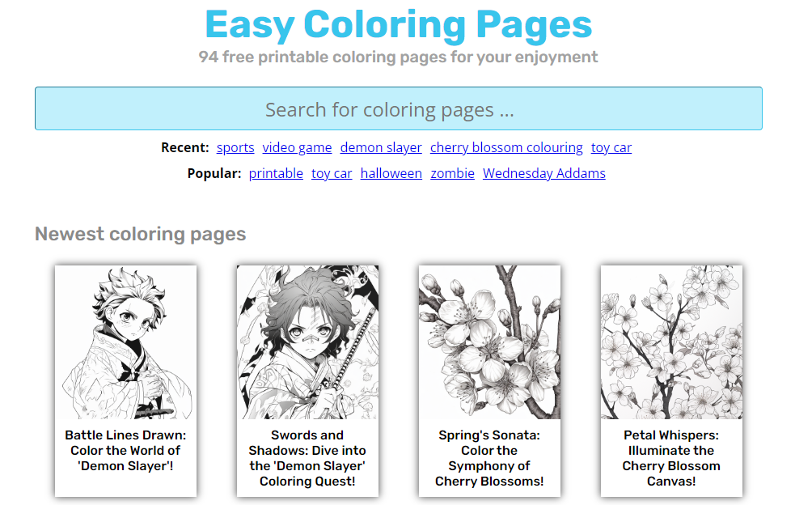The height and width of the screenshot is (505, 812).
Task: Open the Petal Whispers cherry blossom image
Action: [671, 342]
